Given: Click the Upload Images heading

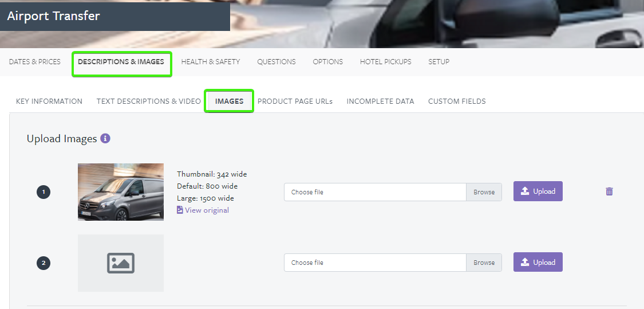Looking at the screenshot, I should click(62, 139).
